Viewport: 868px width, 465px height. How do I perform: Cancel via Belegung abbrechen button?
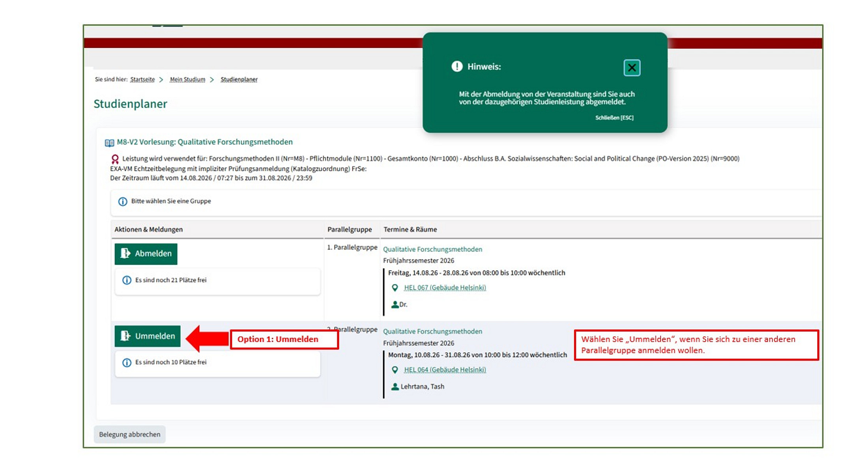point(130,434)
